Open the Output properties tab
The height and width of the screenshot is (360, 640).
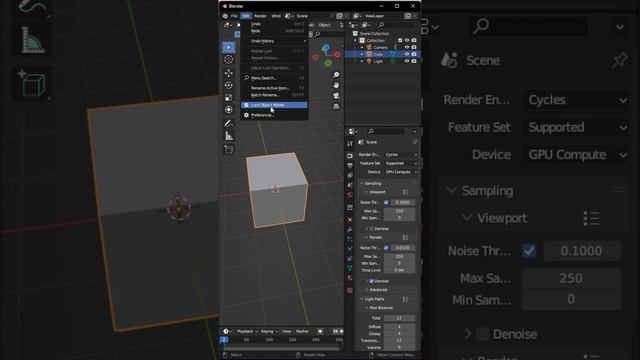point(350,166)
